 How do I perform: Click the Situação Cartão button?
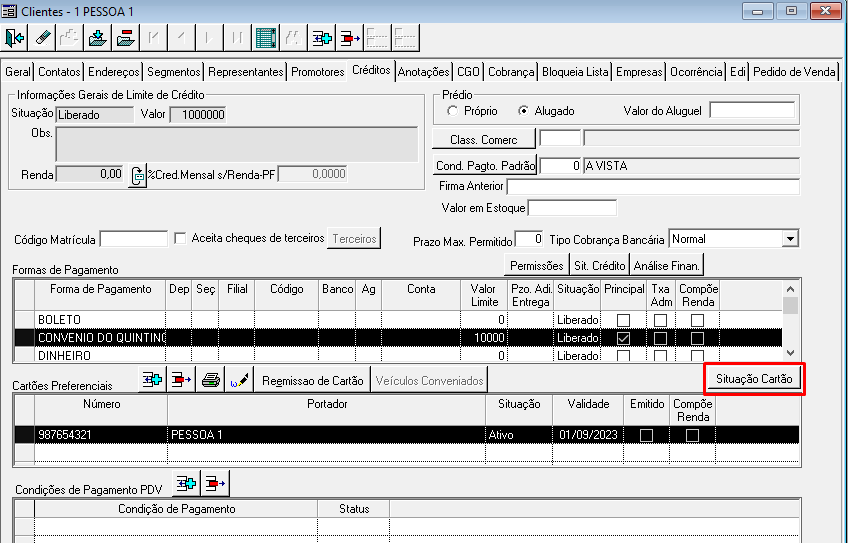pyautogui.click(x=754, y=379)
